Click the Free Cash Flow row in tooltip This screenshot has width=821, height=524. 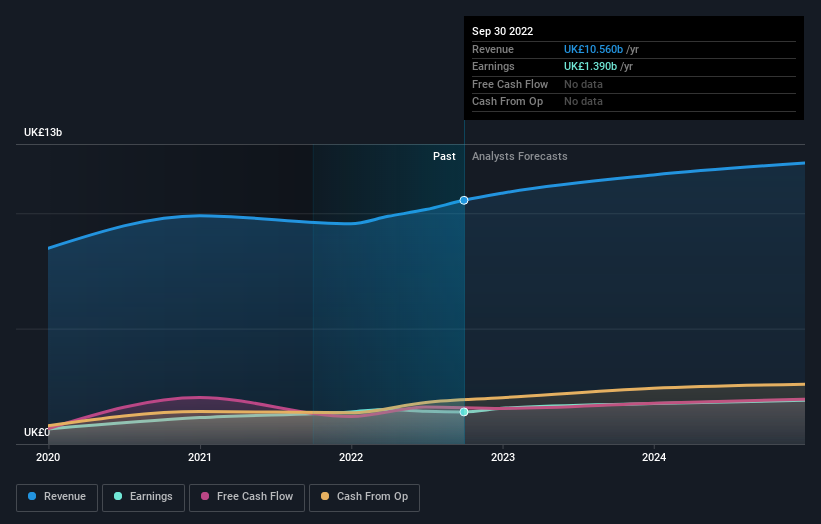[x=634, y=84]
